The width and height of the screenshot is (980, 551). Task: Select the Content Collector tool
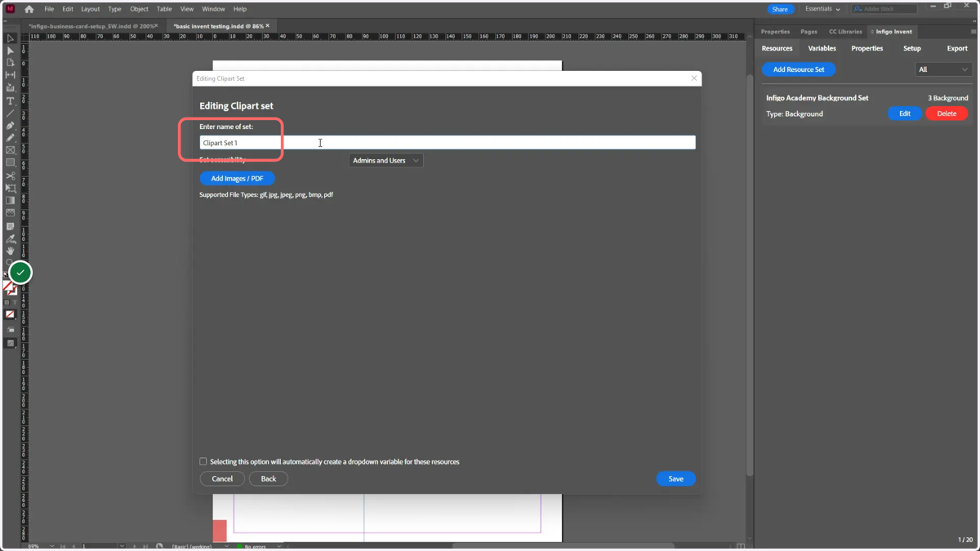click(x=11, y=88)
